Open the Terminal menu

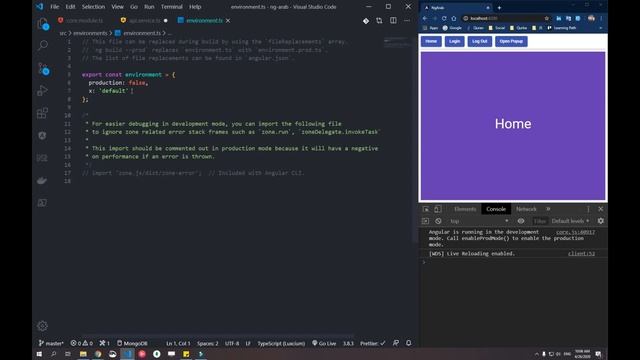pyautogui.click(x=171, y=7)
